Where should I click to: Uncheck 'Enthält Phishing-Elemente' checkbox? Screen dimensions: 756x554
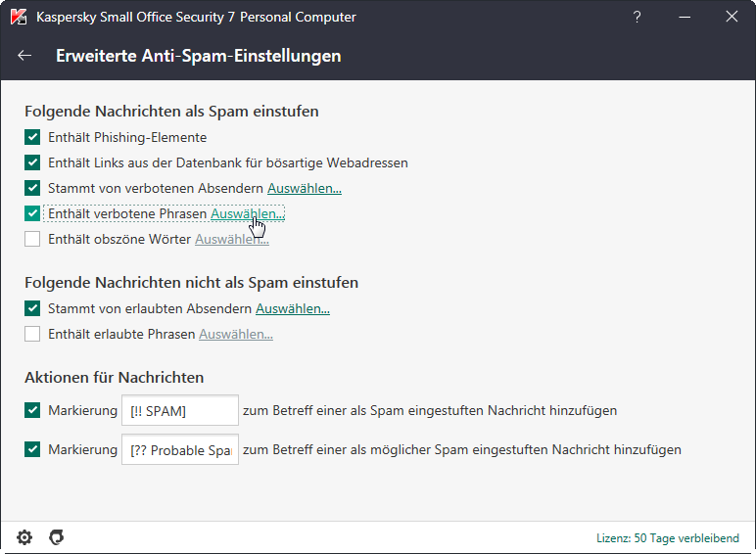(32, 138)
